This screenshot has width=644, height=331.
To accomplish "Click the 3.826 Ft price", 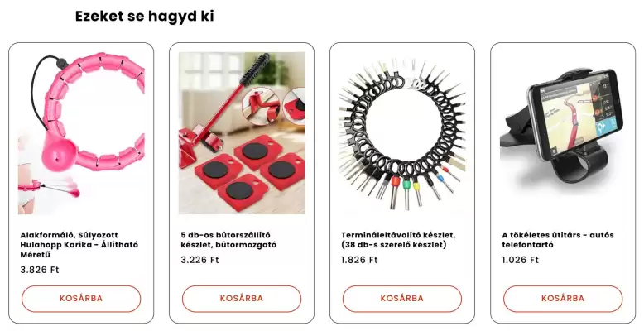I will [x=40, y=270].
